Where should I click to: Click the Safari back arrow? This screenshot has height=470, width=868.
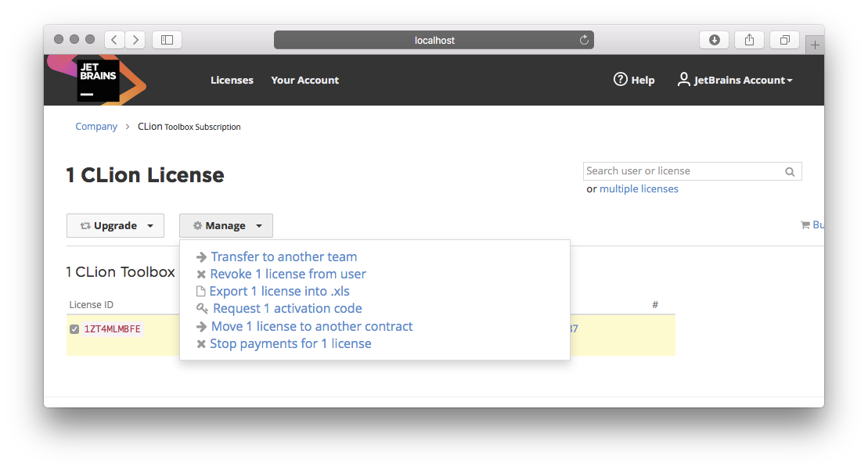(114, 40)
